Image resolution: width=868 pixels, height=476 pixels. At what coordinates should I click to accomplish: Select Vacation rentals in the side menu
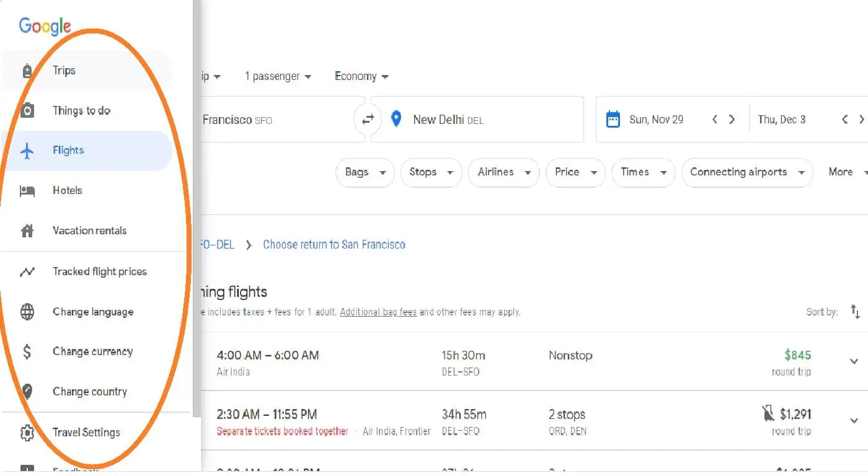pos(86,231)
